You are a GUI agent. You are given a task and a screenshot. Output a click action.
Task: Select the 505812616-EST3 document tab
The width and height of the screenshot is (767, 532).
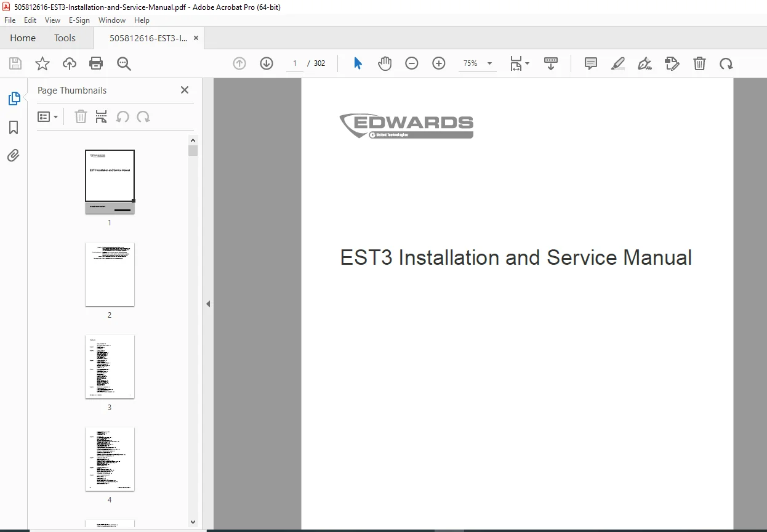(148, 38)
